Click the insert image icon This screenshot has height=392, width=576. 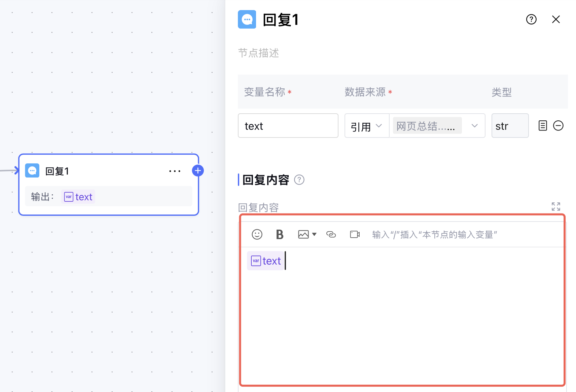tap(303, 234)
